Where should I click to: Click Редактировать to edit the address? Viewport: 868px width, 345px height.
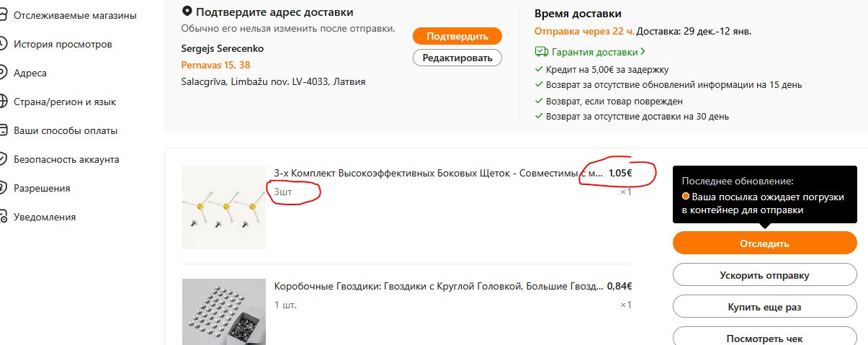pyautogui.click(x=457, y=58)
